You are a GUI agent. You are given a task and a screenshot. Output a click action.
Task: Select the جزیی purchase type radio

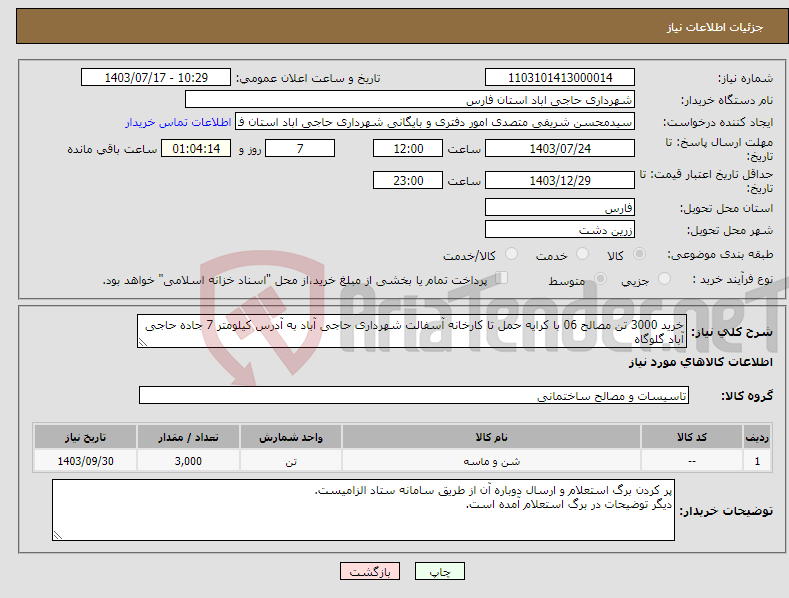(x=664, y=278)
